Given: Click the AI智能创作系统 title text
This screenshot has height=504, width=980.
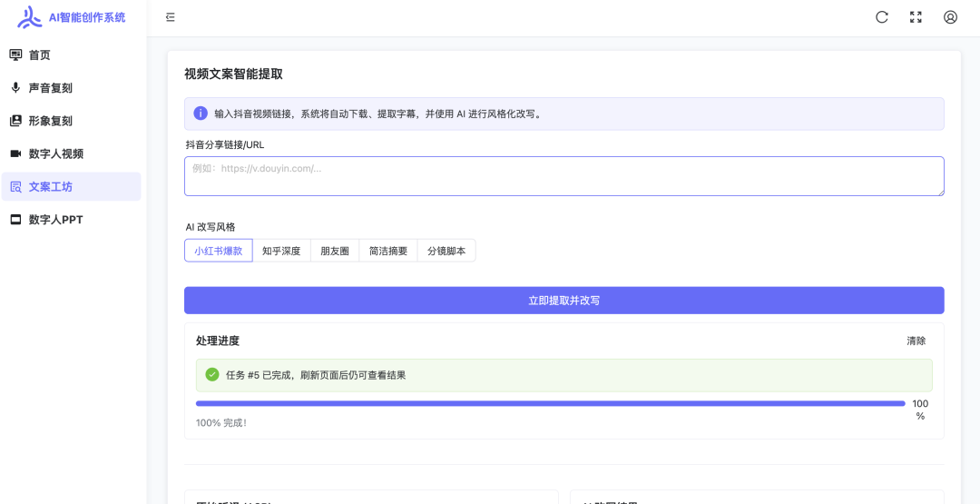Looking at the screenshot, I should click(87, 17).
